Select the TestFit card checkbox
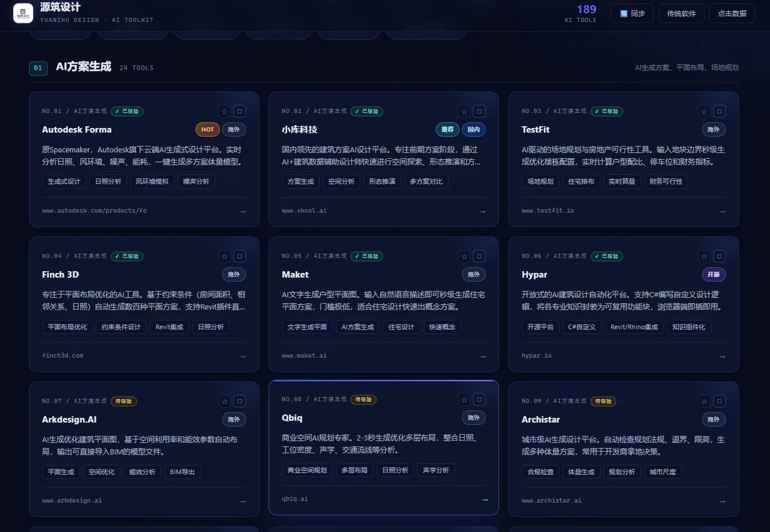The height and width of the screenshot is (532, 770). pos(719,111)
